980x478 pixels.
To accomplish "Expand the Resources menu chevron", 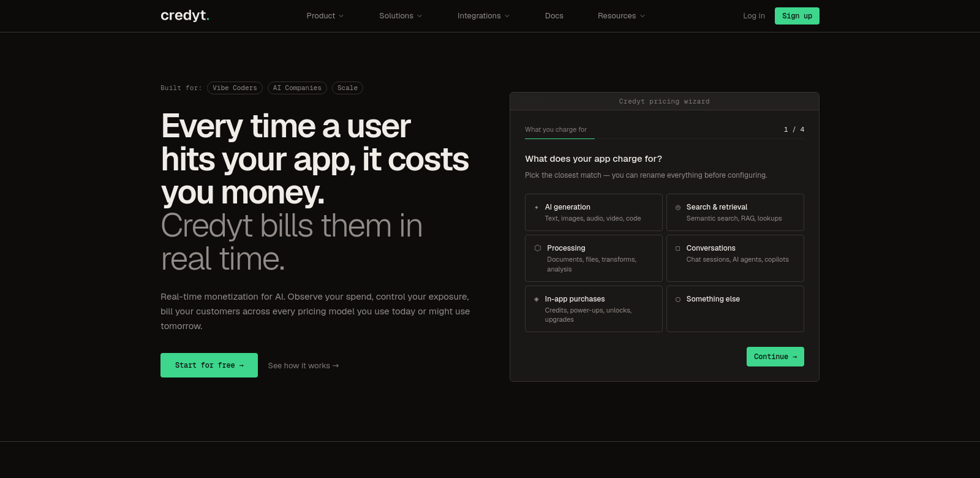I will (643, 16).
